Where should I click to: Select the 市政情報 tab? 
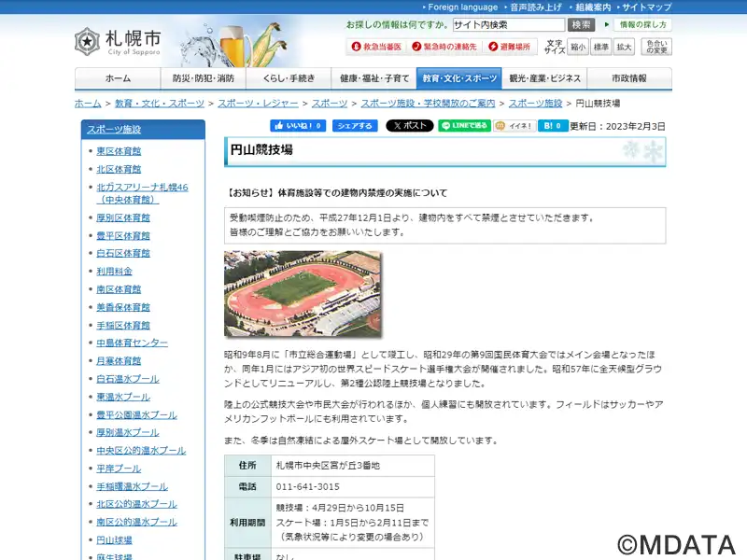pos(629,78)
